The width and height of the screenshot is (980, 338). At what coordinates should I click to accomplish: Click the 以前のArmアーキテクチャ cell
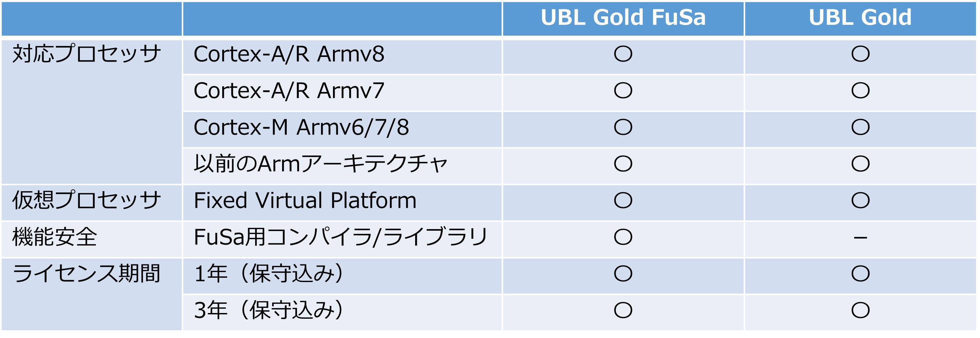pyautogui.click(x=320, y=164)
